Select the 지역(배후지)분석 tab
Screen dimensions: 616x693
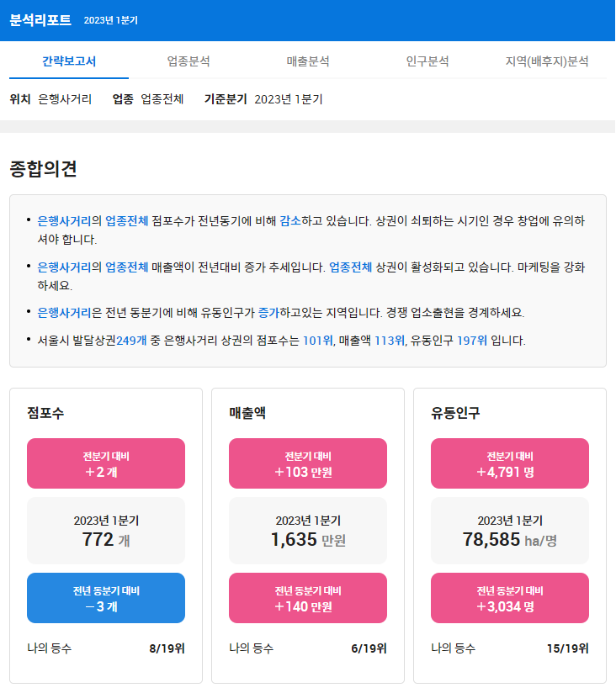click(x=547, y=61)
